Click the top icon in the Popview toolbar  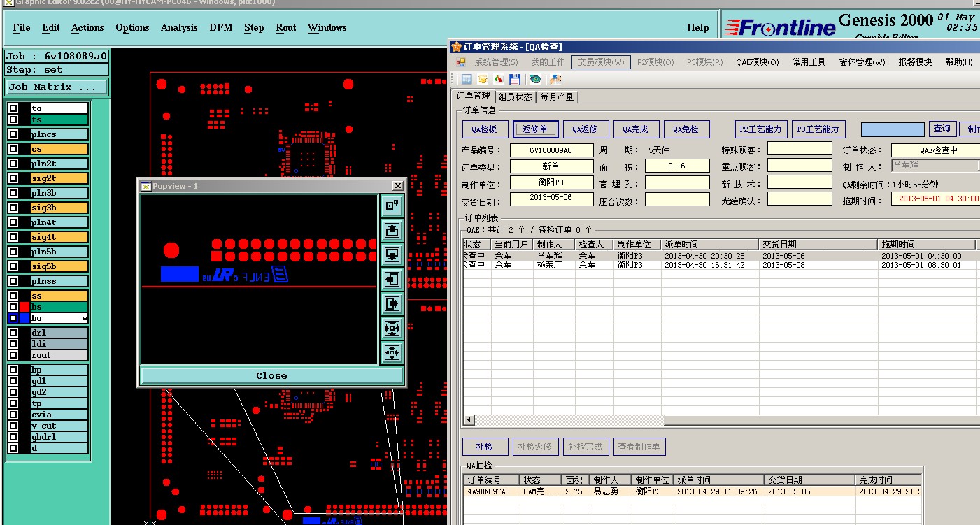coord(392,205)
